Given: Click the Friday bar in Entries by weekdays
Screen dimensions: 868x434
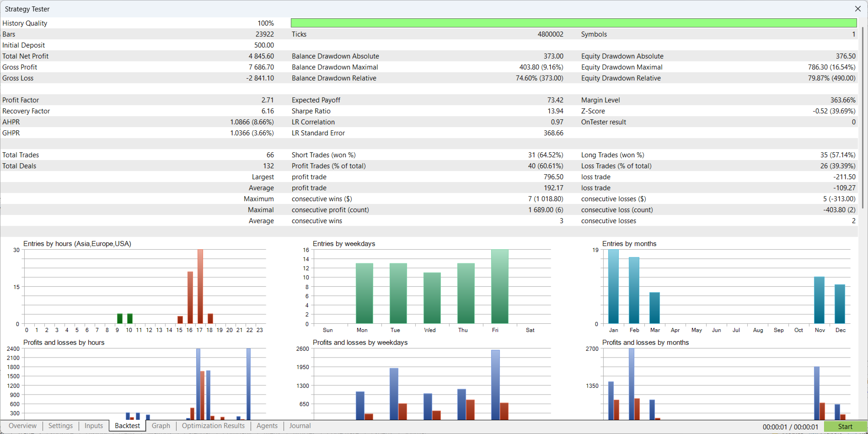Looking at the screenshot, I should tap(499, 287).
